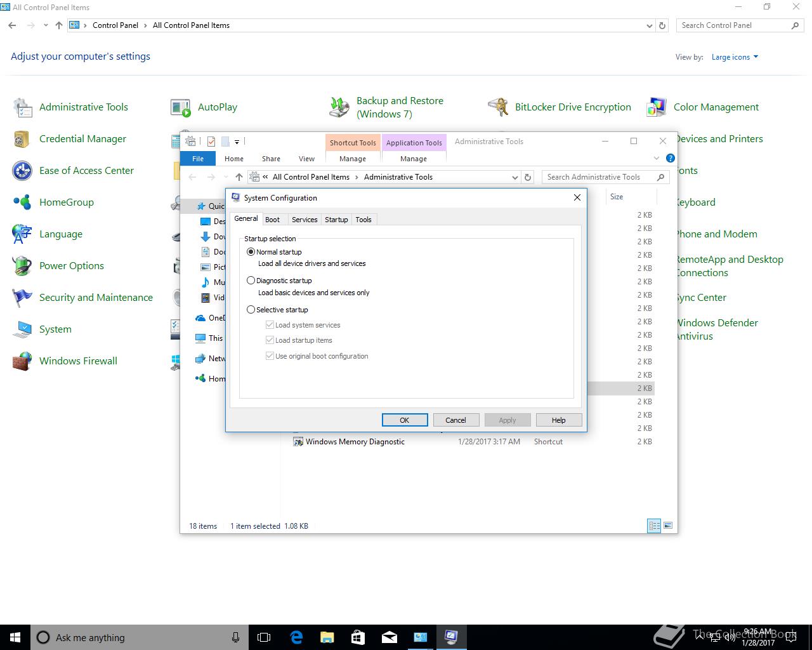Open Windows Defender Antivirus item
Screen dimensions: 812x650
[x=717, y=329]
